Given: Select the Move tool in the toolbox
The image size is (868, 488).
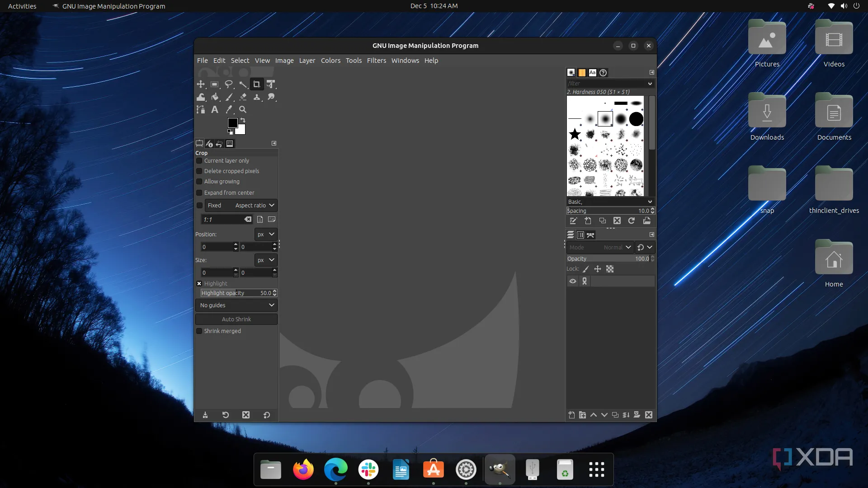Looking at the screenshot, I should 201,84.
